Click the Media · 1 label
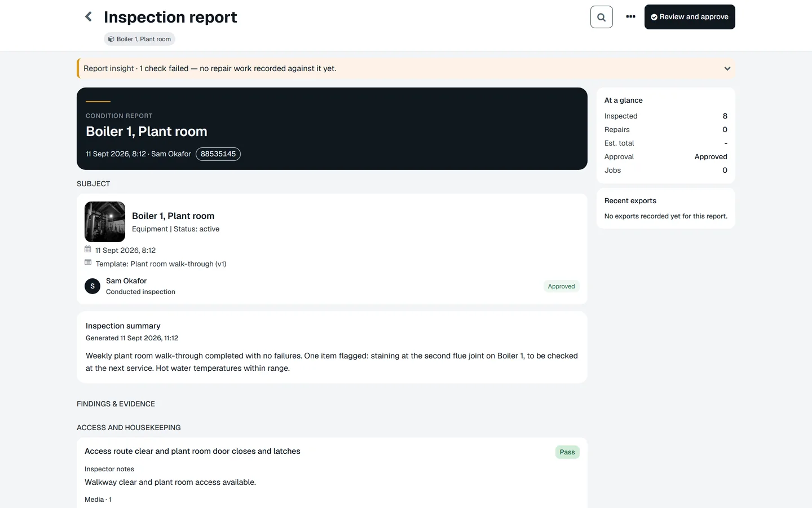The height and width of the screenshot is (508, 812). click(98, 500)
